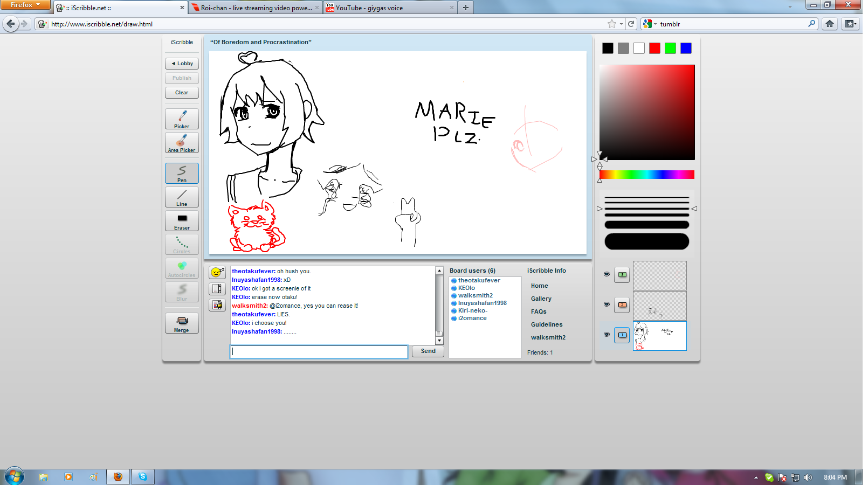Select the green color swatch
The width and height of the screenshot is (868, 485).
point(670,48)
